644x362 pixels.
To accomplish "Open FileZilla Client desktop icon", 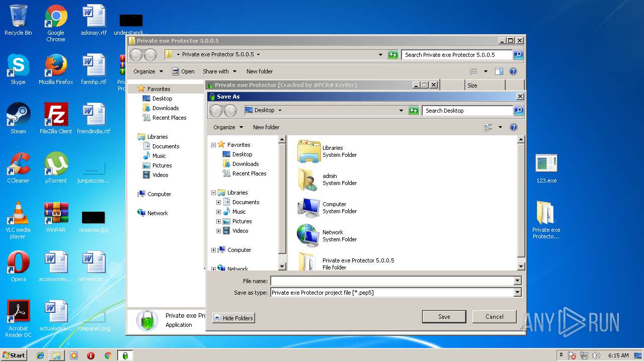I will coord(56,119).
